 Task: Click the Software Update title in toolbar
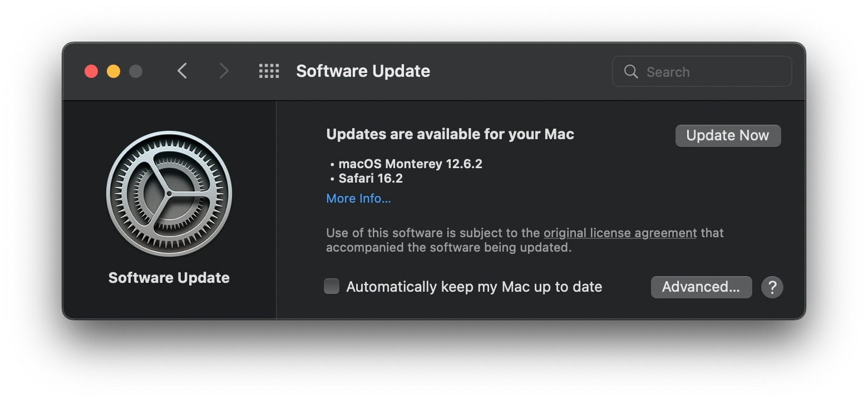(363, 71)
